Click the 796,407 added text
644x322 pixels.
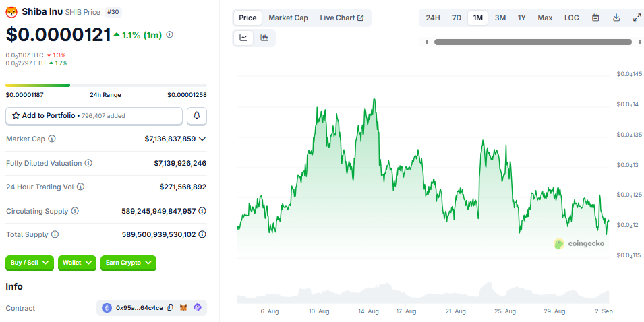103,116
